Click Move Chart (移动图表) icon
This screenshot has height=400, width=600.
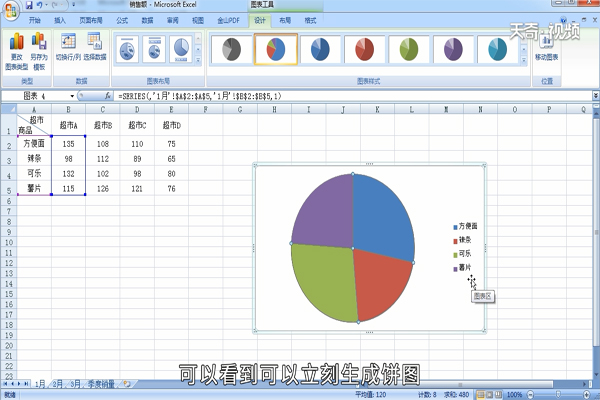546,47
